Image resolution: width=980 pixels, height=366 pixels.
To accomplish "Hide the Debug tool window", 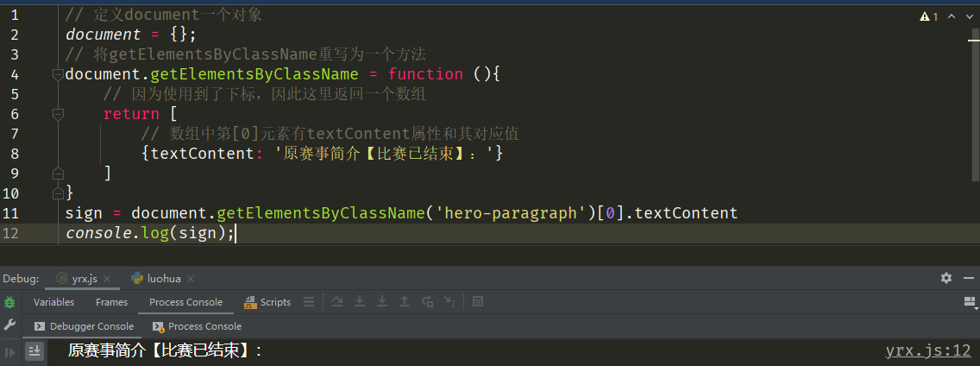I will [x=968, y=278].
